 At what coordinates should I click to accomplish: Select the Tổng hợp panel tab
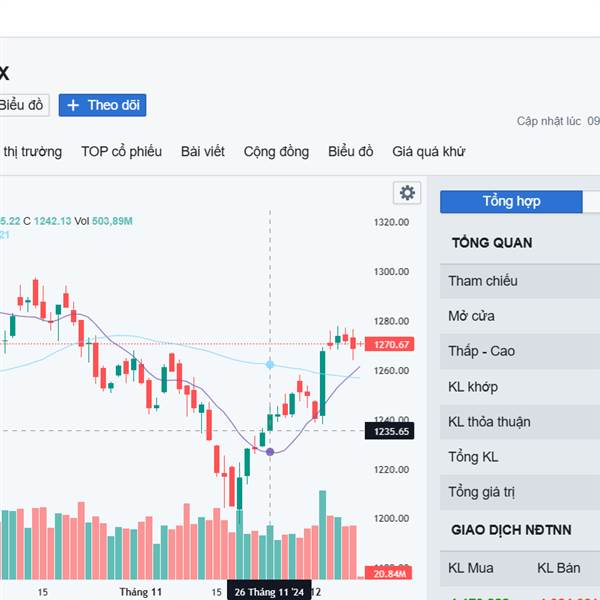511,201
